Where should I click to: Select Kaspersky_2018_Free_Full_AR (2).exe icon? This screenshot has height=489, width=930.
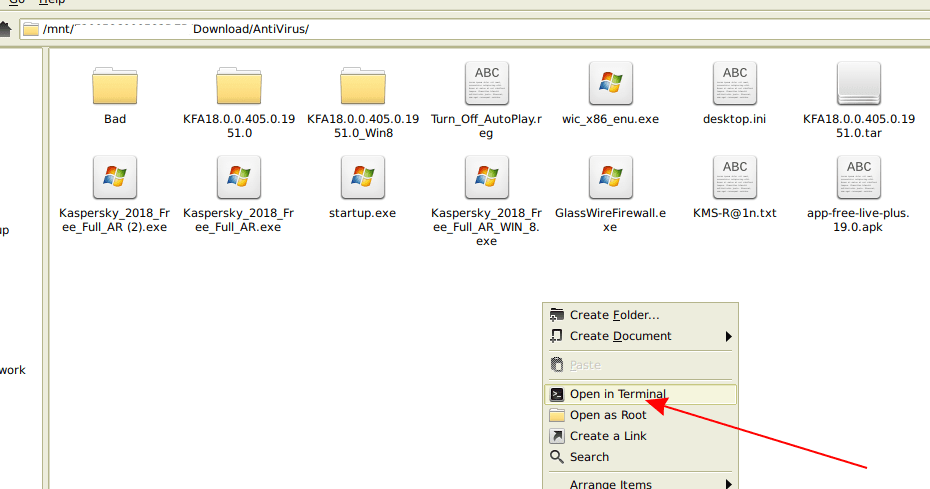pos(115,177)
